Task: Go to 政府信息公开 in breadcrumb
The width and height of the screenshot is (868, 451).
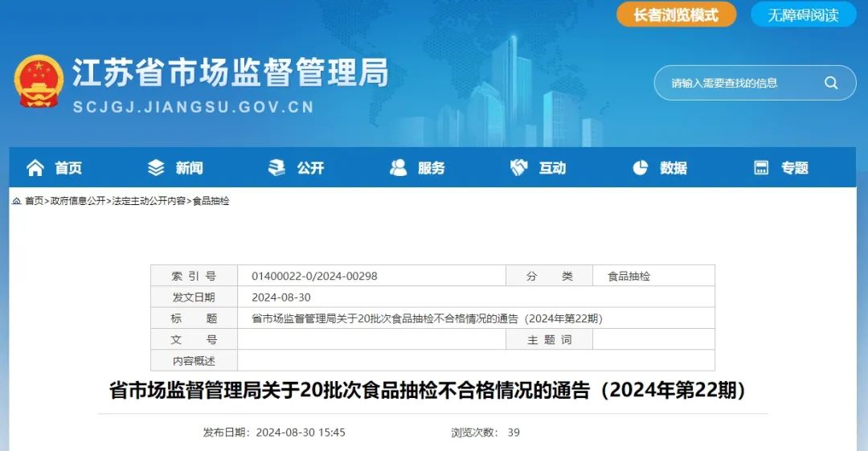Action: tap(78, 201)
